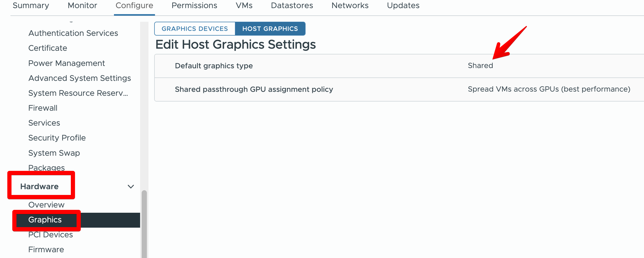644x258 pixels.
Task: Click the 'Shared' graphics type value
Action: 480,66
